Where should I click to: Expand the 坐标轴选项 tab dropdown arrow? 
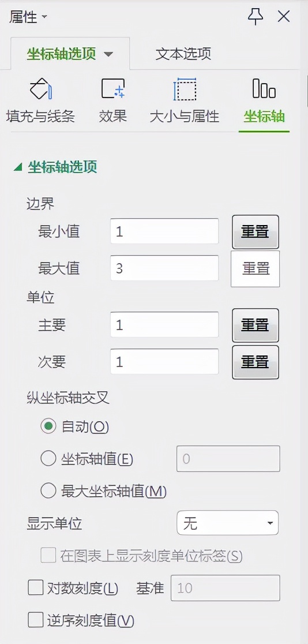point(108,54)
